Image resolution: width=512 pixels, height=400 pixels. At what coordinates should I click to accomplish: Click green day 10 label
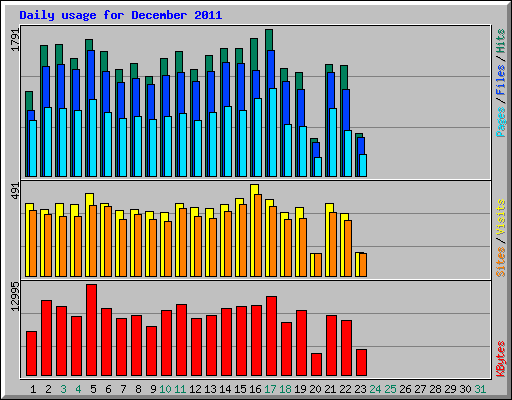tap(165, 389)
